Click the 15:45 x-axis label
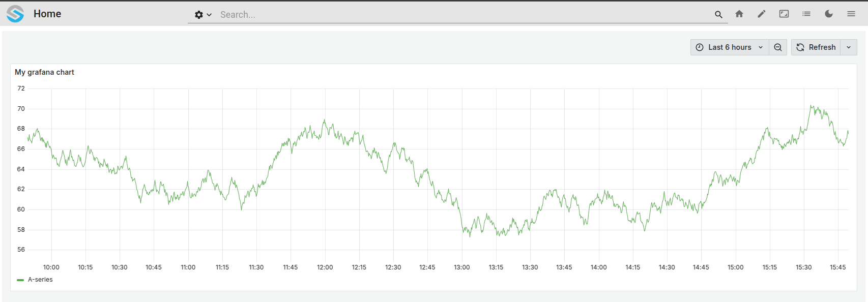The height and width of the screenshot is (302, 868). pyautogui.click(x=838, y=267)
